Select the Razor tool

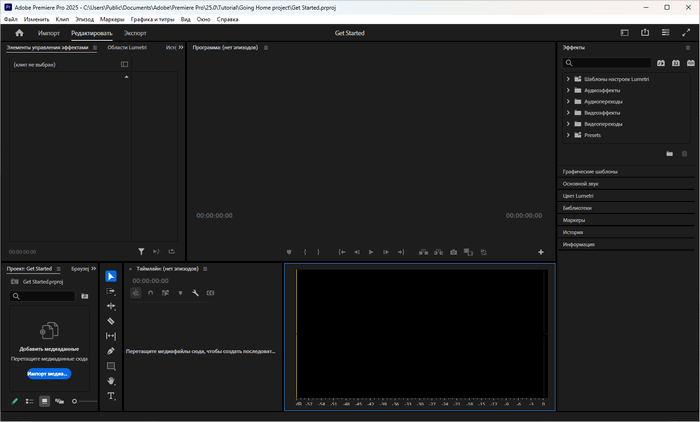point(111,321)
